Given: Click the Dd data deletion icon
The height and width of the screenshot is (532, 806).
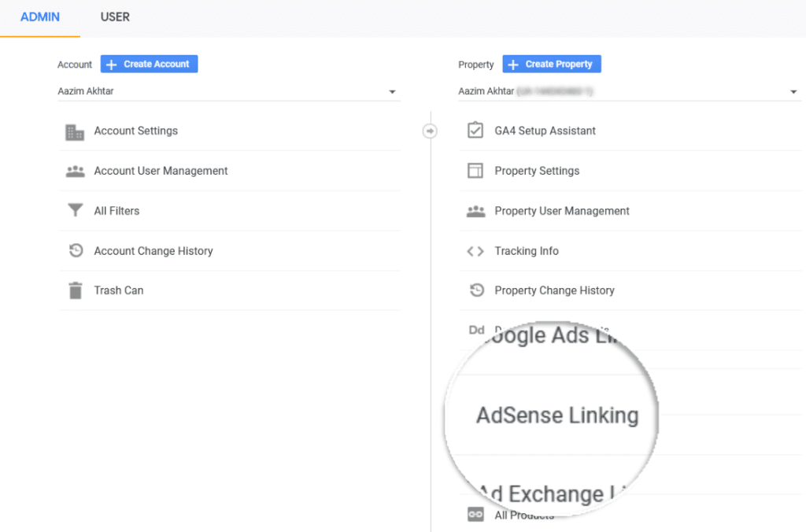Looking at the screenshot, I should [x=476, y=330].
